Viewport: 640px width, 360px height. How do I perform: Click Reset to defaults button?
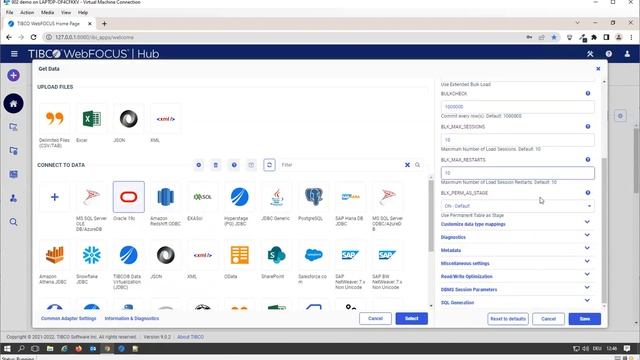(508, 319)
